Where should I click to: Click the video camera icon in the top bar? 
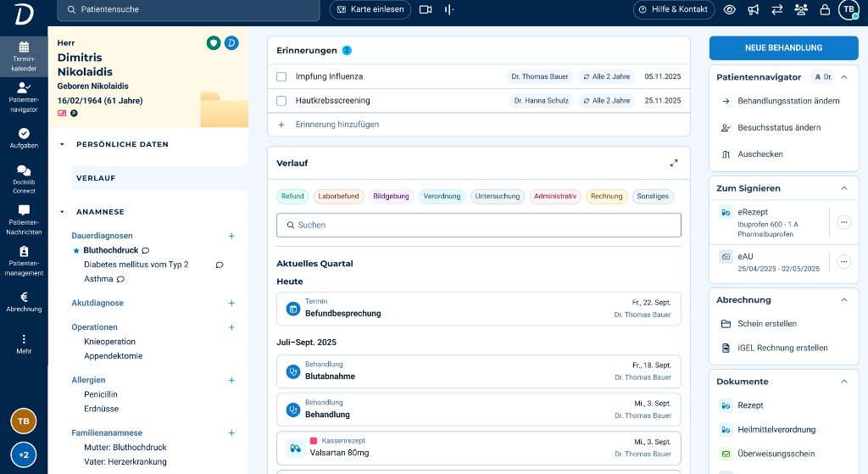(x=426, y=9)
